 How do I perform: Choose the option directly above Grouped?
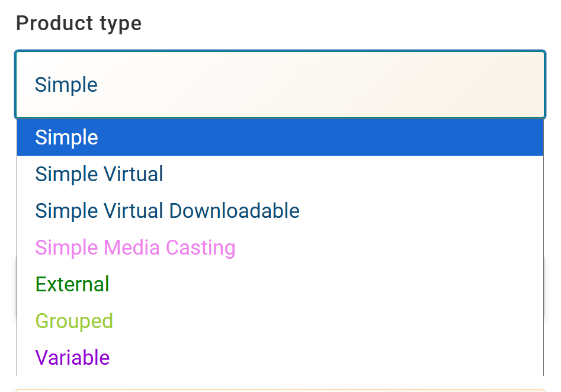pos(72,284)
